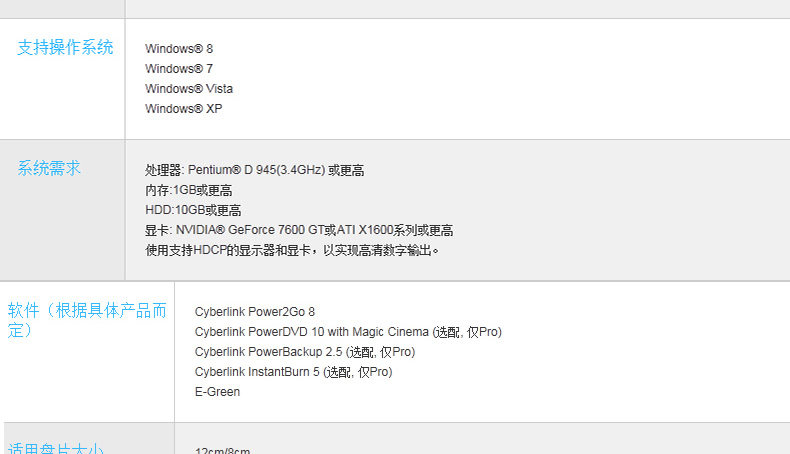Click Cyberlink PowerDVD 10 with Magic Cinema
Viewport: 790px width, 454px height.
pos(348,332)
